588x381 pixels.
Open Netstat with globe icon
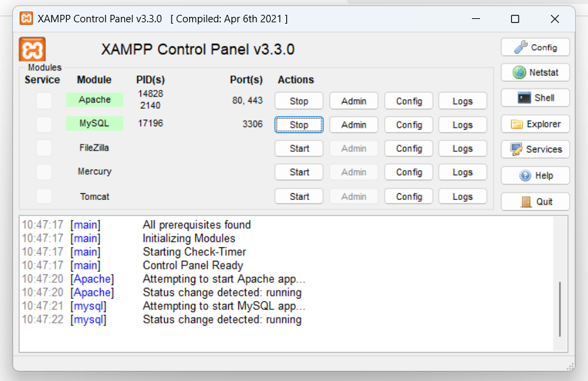click(535, 72)
